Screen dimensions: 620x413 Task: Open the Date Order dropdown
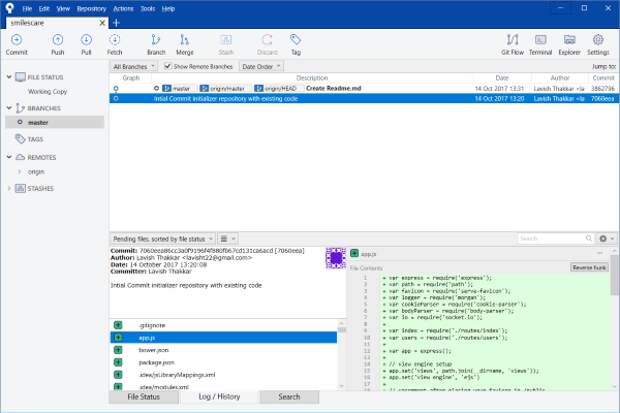[261, 66]
